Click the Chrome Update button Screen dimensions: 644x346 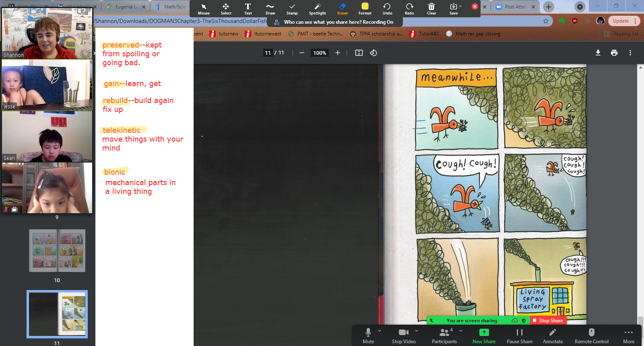[x=623, y=21]
